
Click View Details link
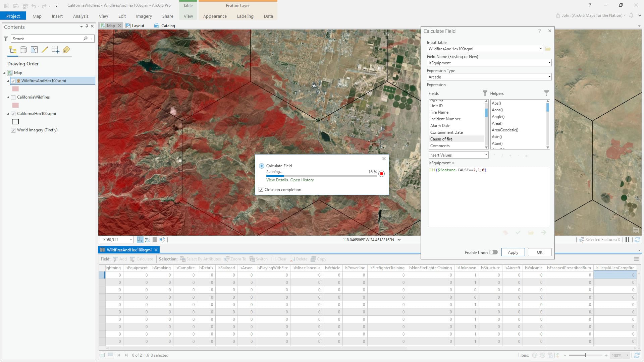click(277, 180)
